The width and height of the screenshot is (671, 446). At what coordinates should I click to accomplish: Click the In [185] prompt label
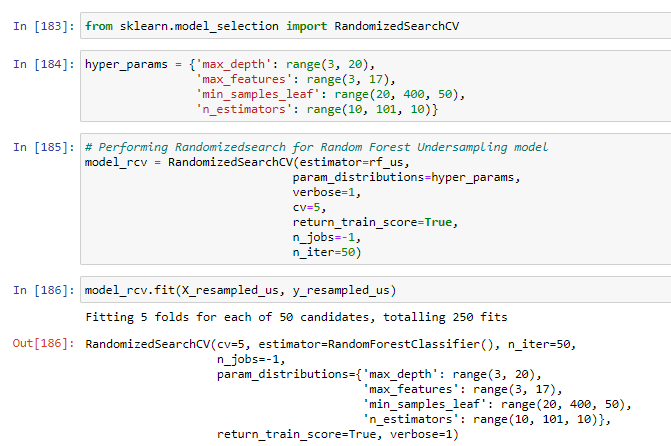pyautogui.click(x=44, y=147)
